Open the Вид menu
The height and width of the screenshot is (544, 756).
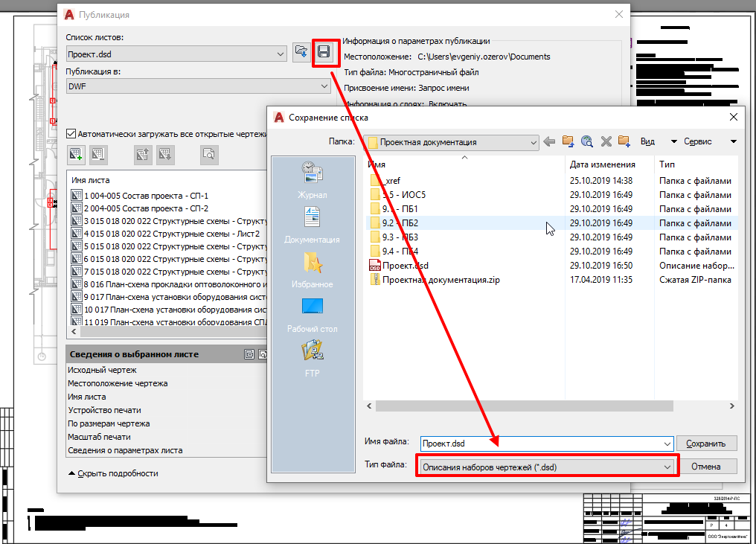[647, 142]
